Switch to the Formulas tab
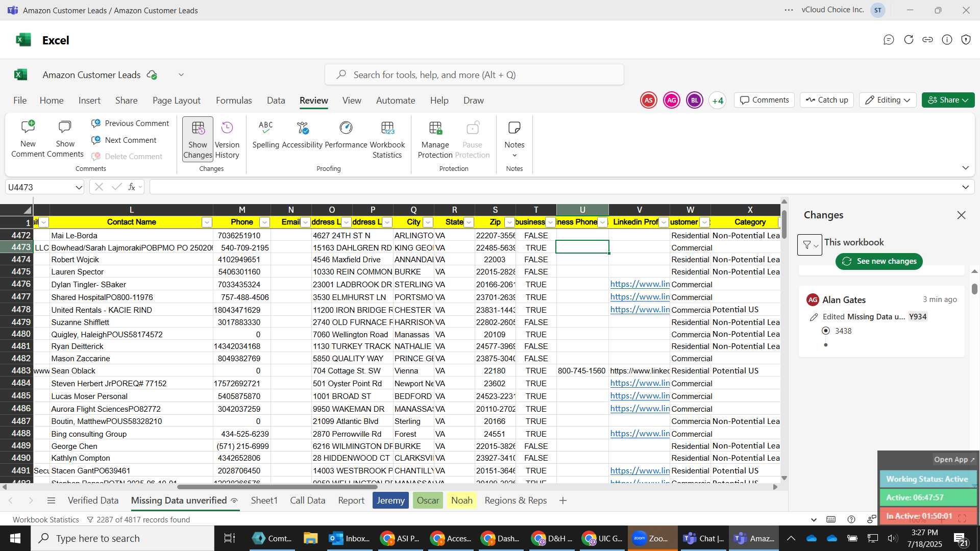This screenshot has width=980, height=551. [x=234, y=101]
